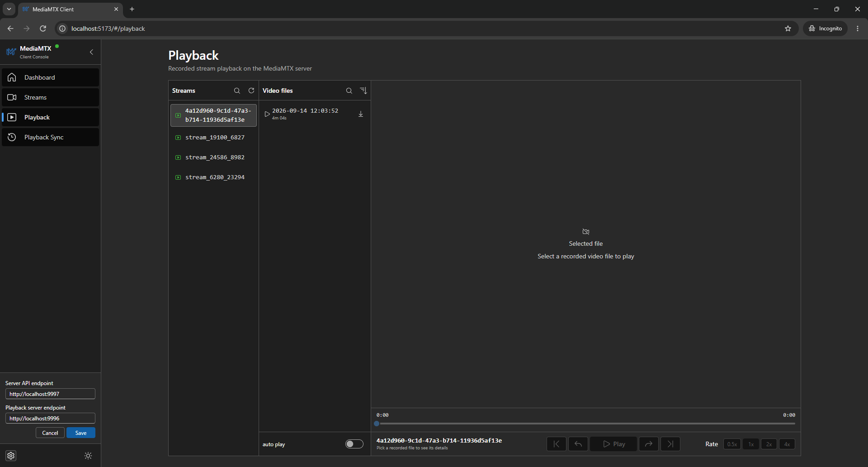Click the playback timeline seek bar

(x=586, y=424)
